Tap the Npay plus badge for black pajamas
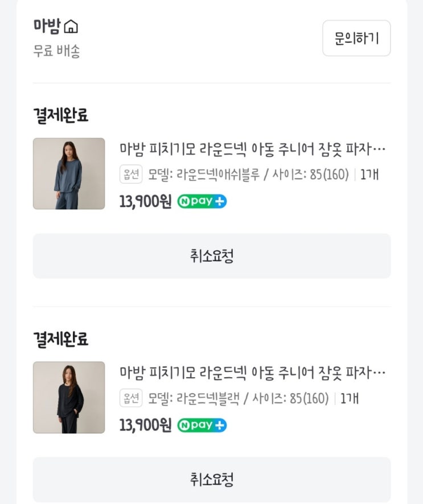The width and height of the screenshot is (423, 504). 202,425
